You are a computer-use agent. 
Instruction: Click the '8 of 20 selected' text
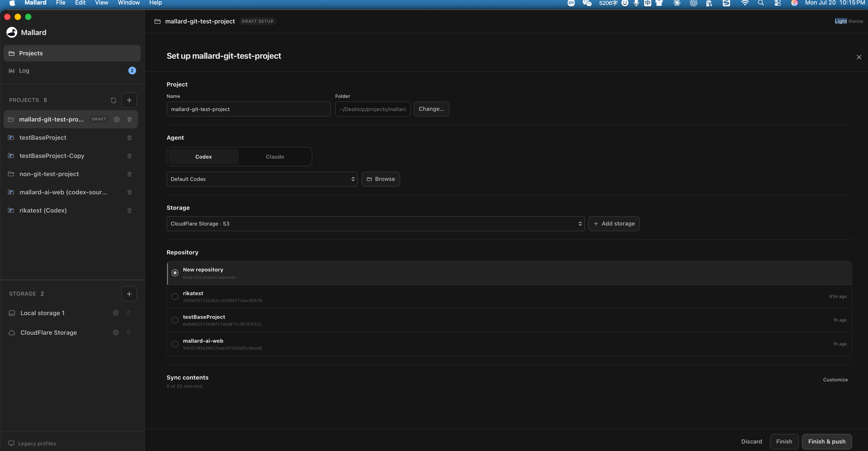[184, 386]
